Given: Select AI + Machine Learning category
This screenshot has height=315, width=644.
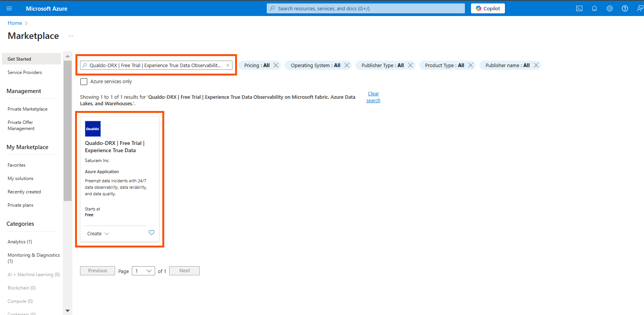Looking at the screenshot, I should point(34,275).
